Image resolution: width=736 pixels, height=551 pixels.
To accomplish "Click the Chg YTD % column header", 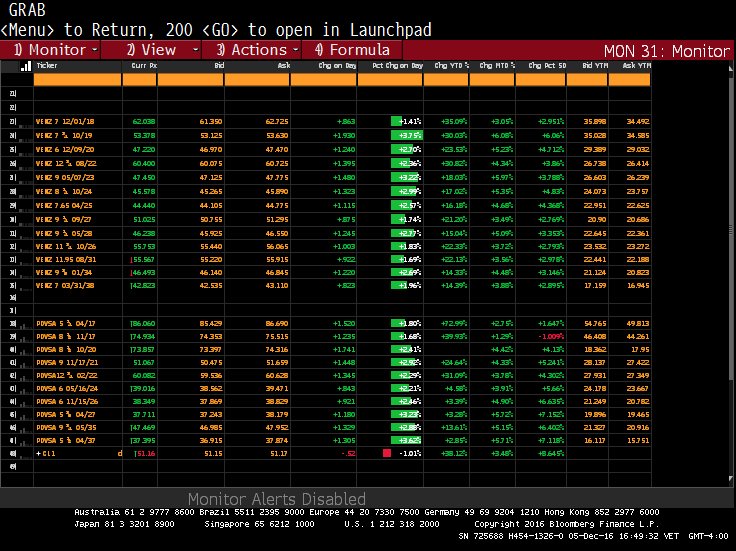I will pyautogui.click(x=452, y=66).
